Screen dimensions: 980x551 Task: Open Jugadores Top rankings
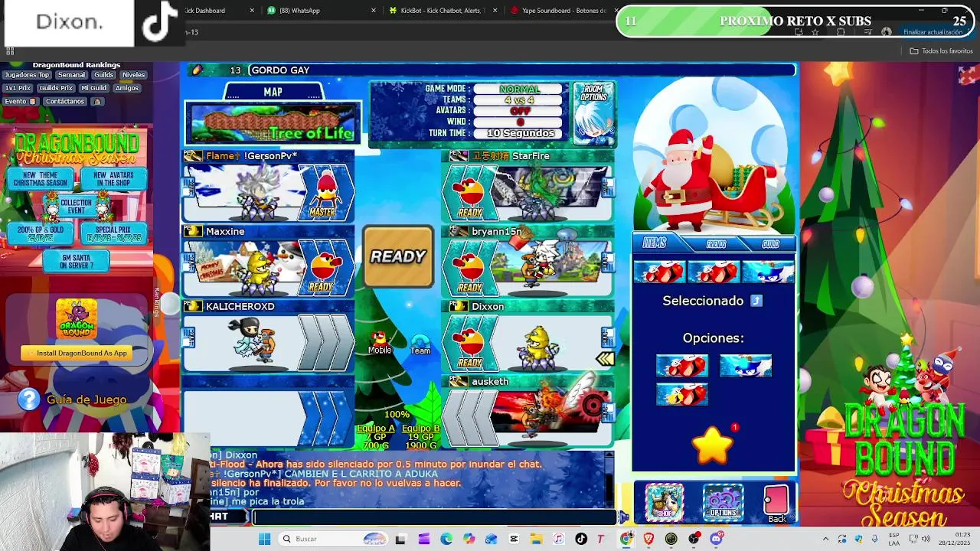click(x=26, y=75)
